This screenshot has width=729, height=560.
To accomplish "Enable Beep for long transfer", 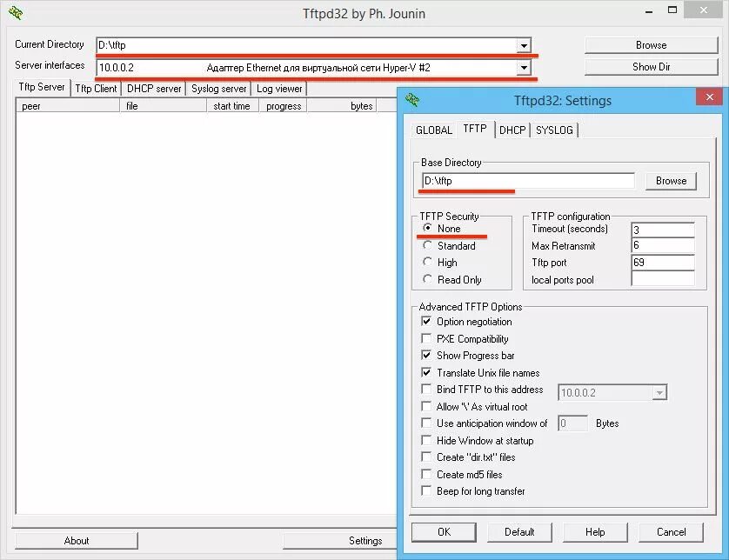I will point(426,490).
